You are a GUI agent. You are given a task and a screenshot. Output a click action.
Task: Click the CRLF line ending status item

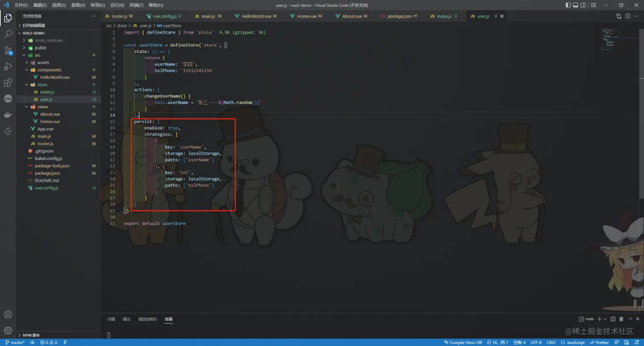[x=551, y=342]
